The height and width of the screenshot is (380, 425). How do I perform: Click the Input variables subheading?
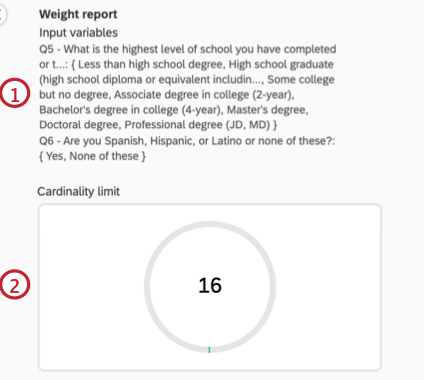78,33
